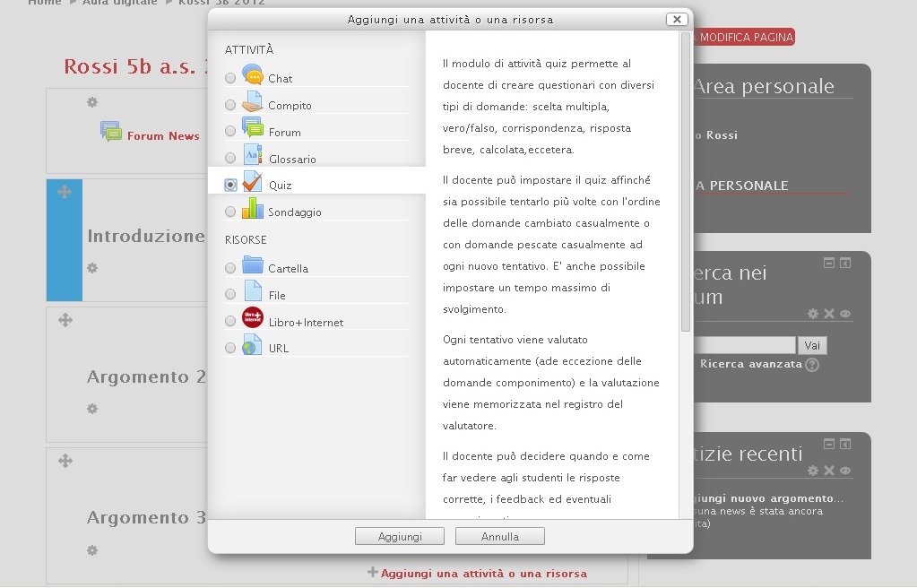The image size is (917, 588).
Task: Click the Libro+Internet red icon
Action: pyautogui.click(x=253, y=319)
